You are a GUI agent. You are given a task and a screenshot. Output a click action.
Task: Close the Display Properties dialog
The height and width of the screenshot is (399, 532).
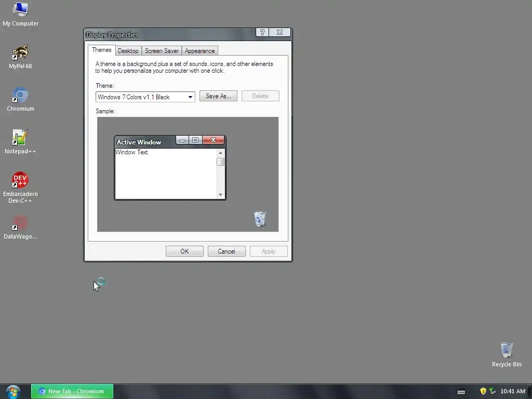(280, 32)
